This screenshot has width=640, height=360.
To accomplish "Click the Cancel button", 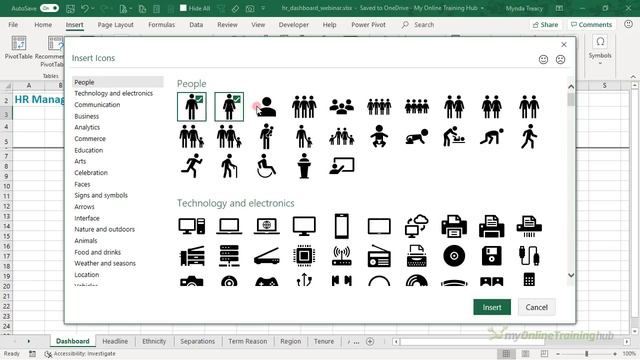I will coord(536,307).
